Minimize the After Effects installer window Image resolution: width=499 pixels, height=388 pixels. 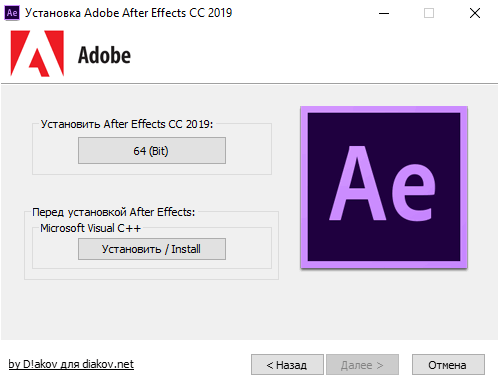click(384, 13)
